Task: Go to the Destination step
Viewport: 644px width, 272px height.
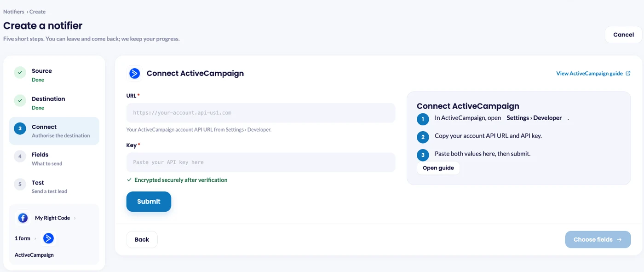Action: point(54,103)
